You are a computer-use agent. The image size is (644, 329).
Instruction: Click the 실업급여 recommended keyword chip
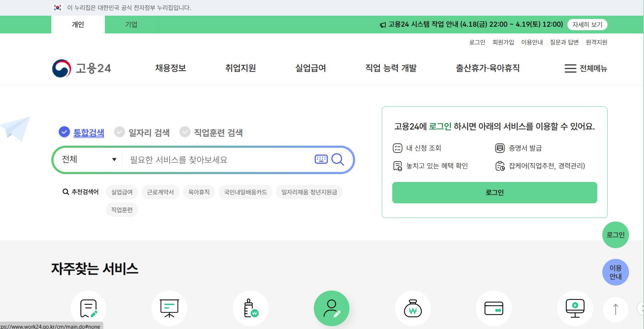pos(122,192)
